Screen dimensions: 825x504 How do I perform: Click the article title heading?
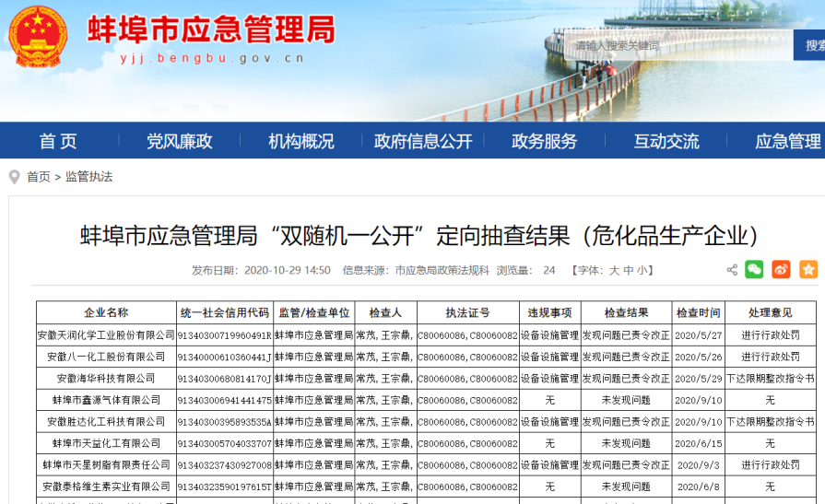click(418, 236)
